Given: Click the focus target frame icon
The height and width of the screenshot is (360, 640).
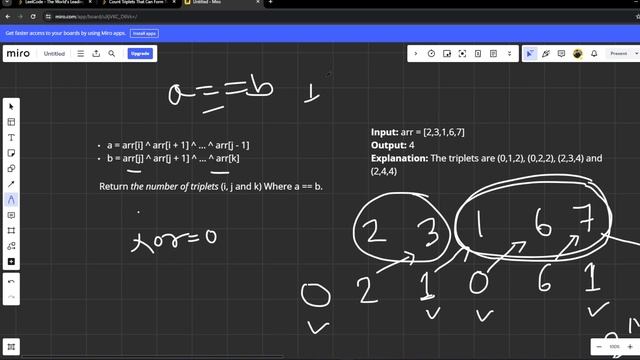Looking at the screenshot, I should [462, 53].
